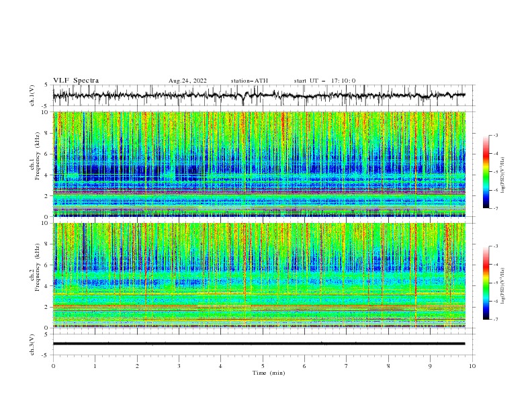Click the 'station=ATH' header label
The image size is (532, 411).
coord(249,81)
